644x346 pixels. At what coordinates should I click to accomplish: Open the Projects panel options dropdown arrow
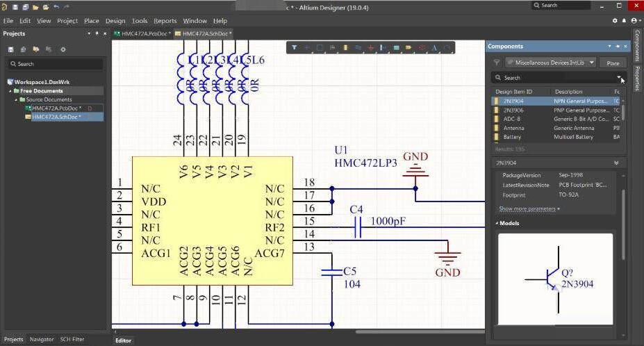89,33
